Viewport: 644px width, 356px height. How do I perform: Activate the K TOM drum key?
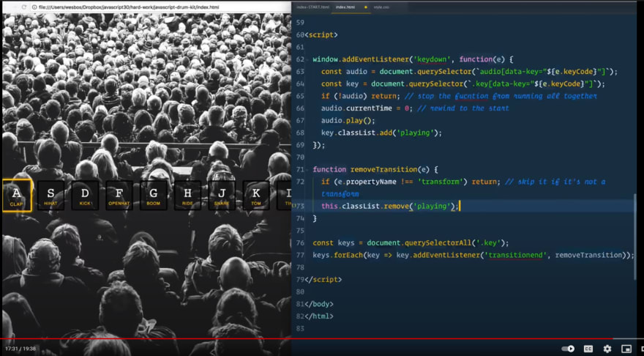pos(256,196)
